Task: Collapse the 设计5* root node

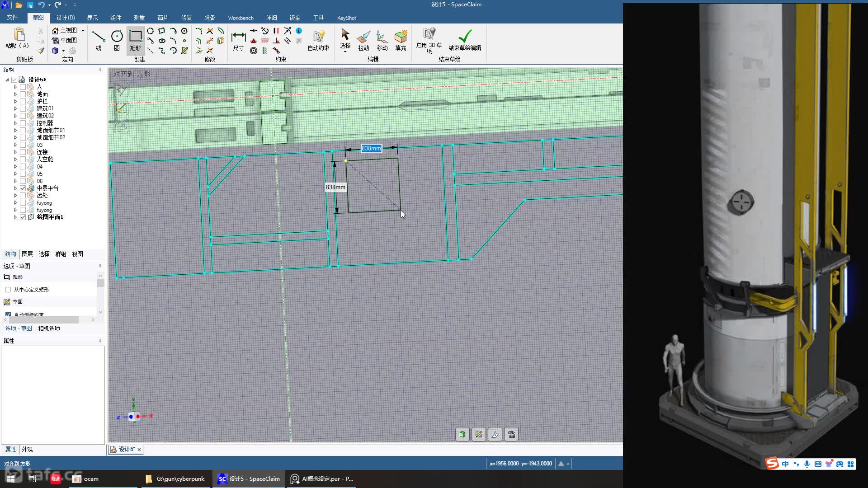Action: click(x=7, y=80)
